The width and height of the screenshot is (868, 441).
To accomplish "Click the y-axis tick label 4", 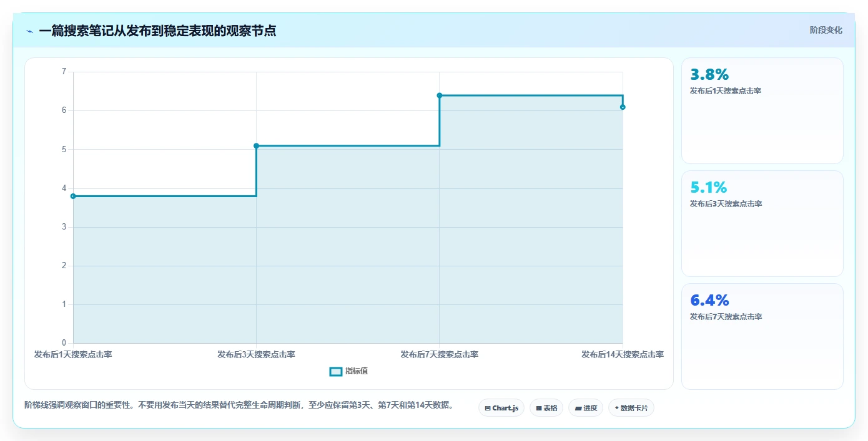I will tap(64, 188).
